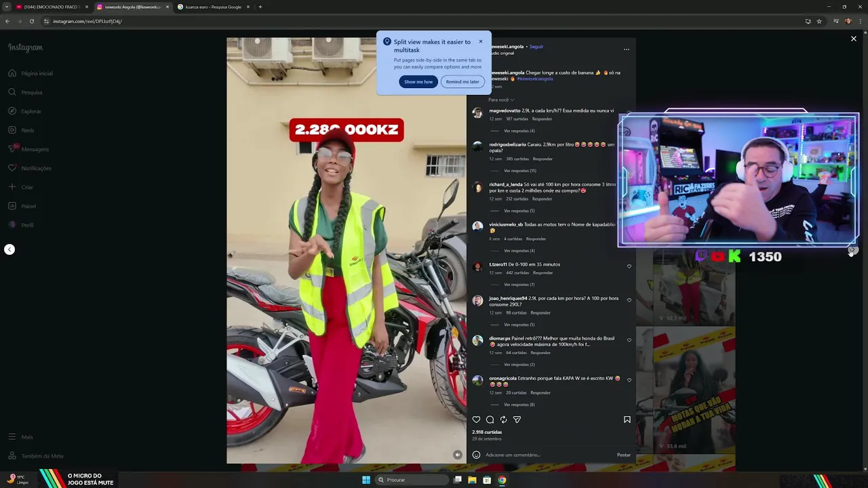Screen dimensions: 868x488
Task: Open the three-dots options menu for the post
Action: pos(626,49)
